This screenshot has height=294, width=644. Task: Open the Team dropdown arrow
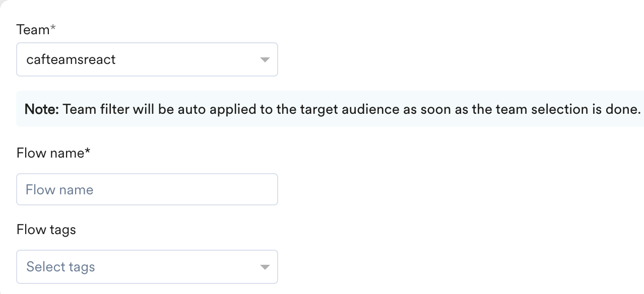(x=265, y=60)
